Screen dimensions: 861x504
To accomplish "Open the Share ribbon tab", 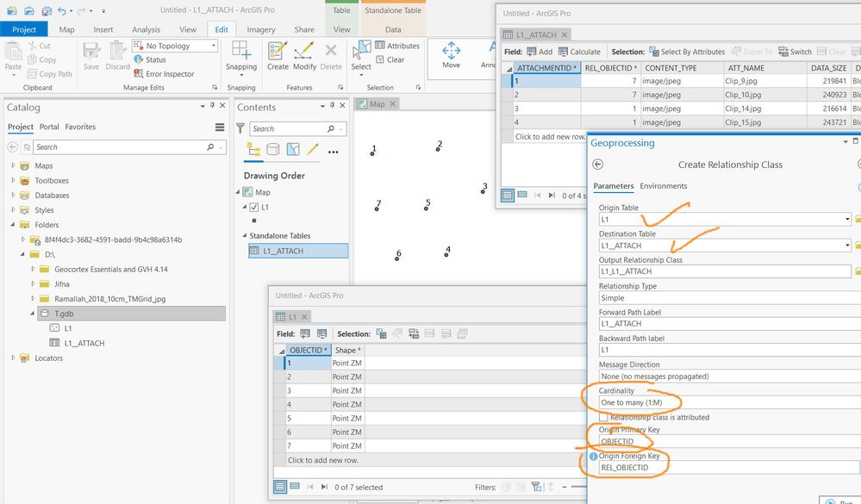I will coord(304,29).
